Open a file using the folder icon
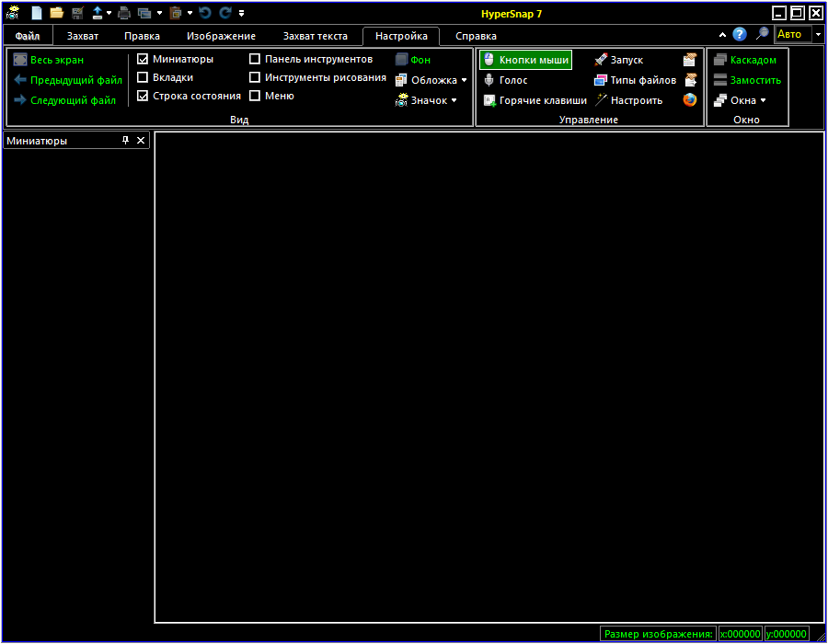 (56, 13)
